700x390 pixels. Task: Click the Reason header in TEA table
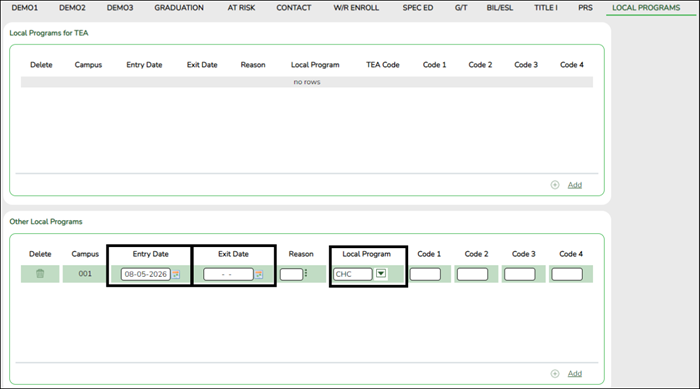[253, 65]
